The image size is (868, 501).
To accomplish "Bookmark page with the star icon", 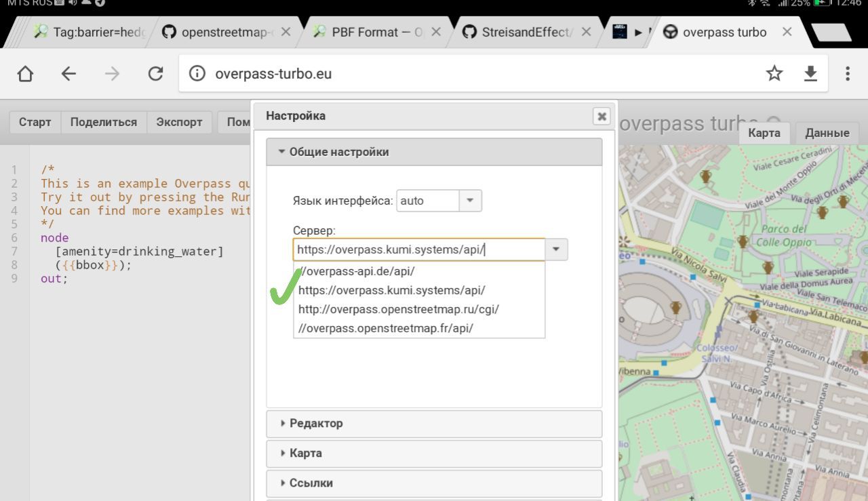I will pyautogui.click(x=774, y=73).
